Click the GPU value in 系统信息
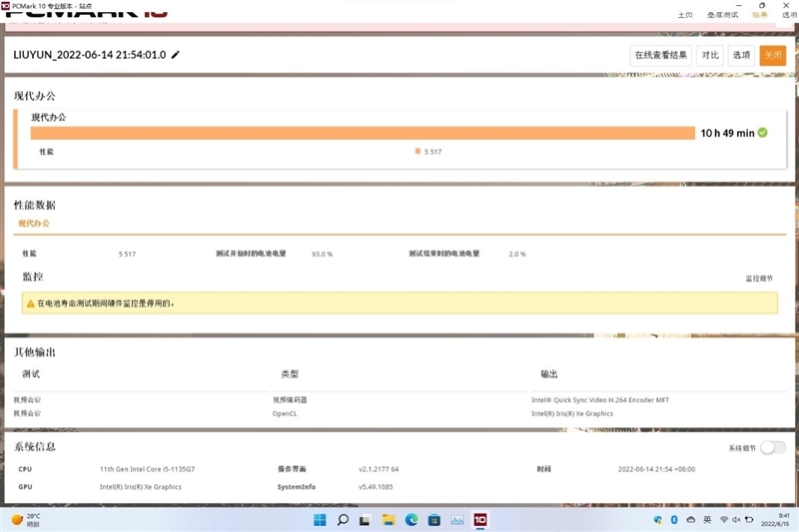 coord(141,487)
